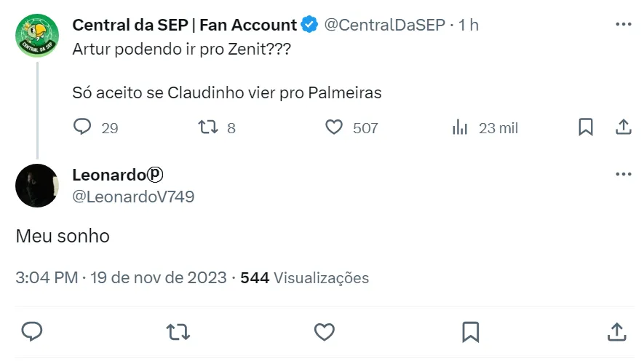Open Leonardo's dark profile avatar
Viewport: 644px width, 364px height.
36,186
